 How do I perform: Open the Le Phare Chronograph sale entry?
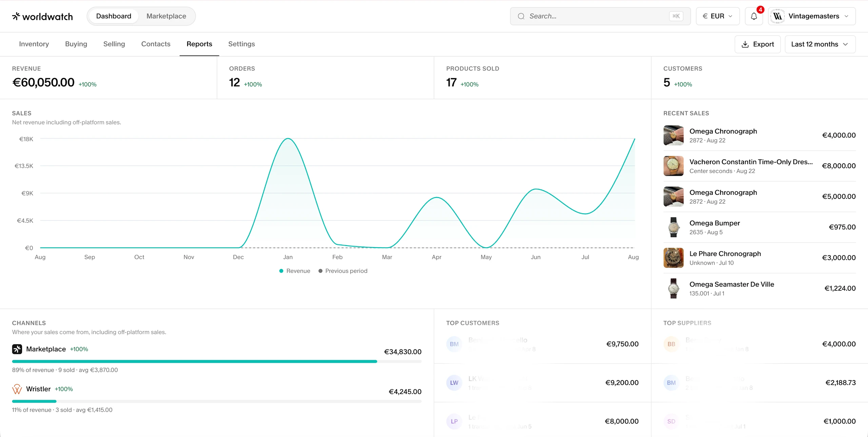click(x=759, y=258)
